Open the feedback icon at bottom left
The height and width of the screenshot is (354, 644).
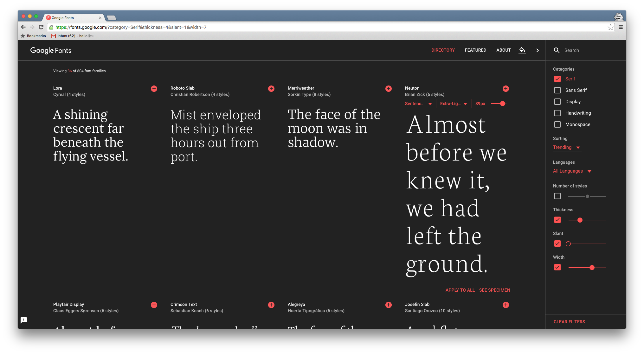(x=24, y=320)
